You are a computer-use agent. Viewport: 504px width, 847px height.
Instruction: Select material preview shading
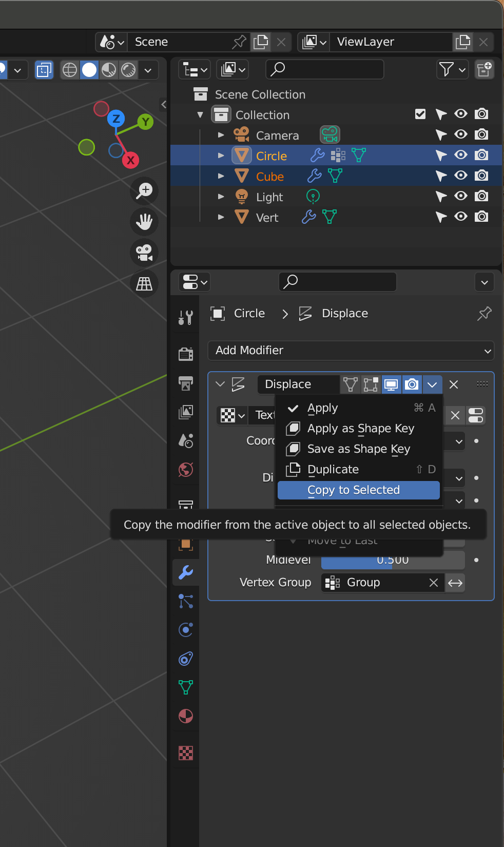(x=109, y=70)
